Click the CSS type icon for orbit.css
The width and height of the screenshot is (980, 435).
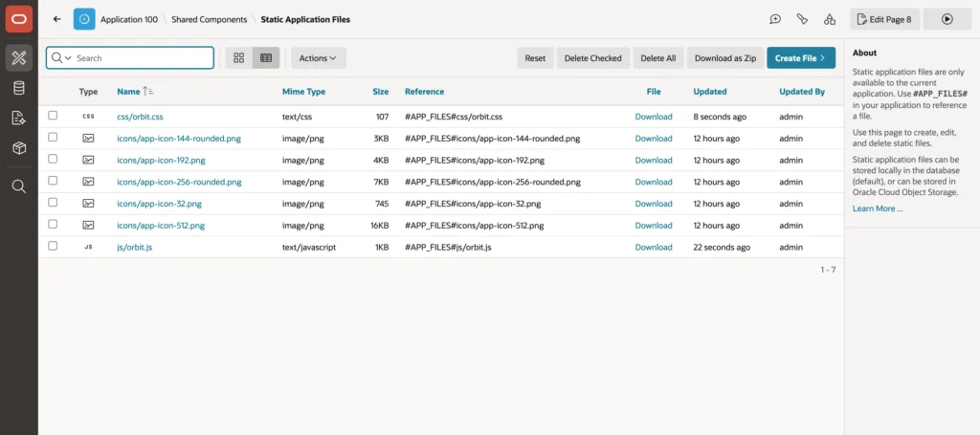click(x=88, y=117)
